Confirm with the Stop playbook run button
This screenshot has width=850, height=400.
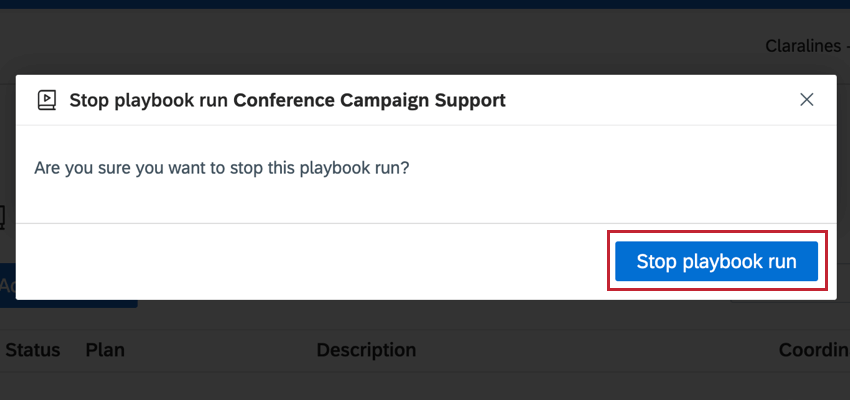pos(716,261)
